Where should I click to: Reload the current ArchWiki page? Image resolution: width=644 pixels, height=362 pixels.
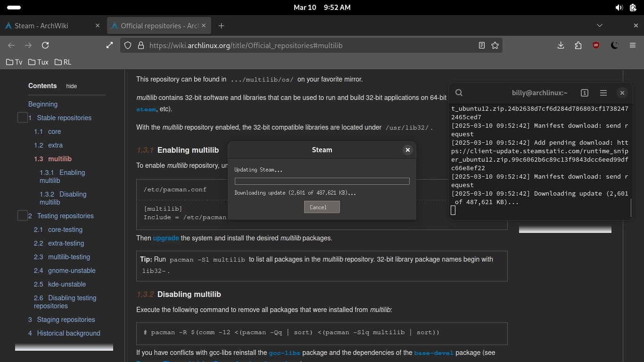45,45
